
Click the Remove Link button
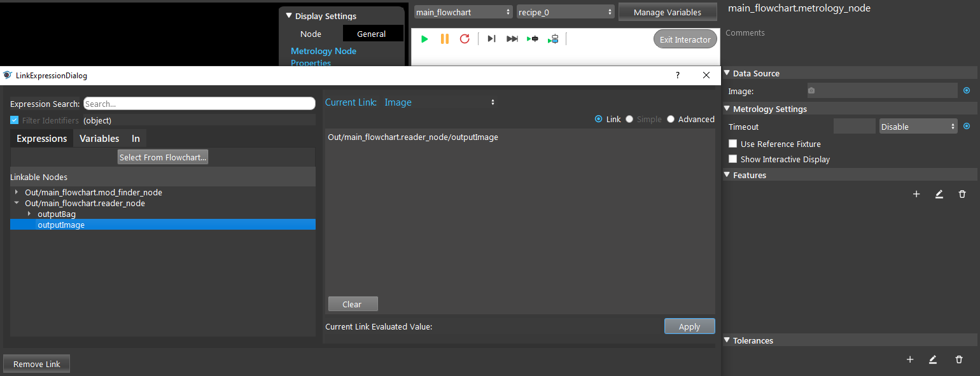(x=37, y=364)
